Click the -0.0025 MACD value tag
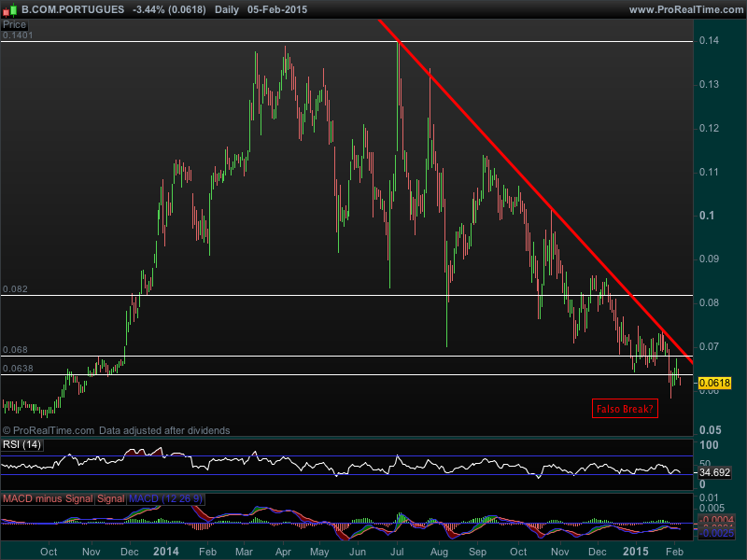The image size is (747, 560). 716,533
